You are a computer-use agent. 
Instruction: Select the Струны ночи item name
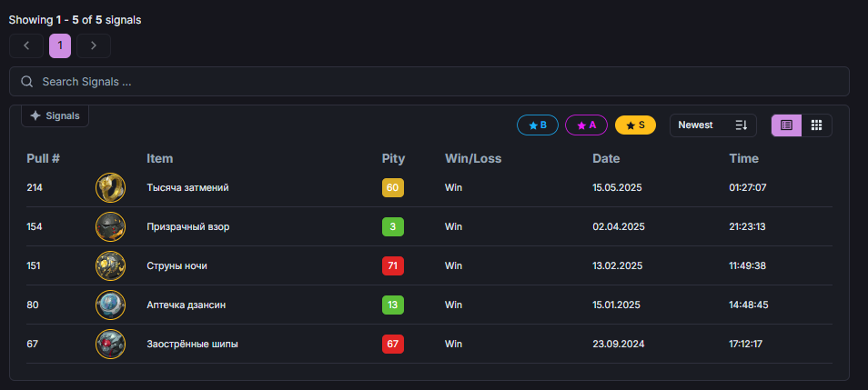click(x=177, y=265)
